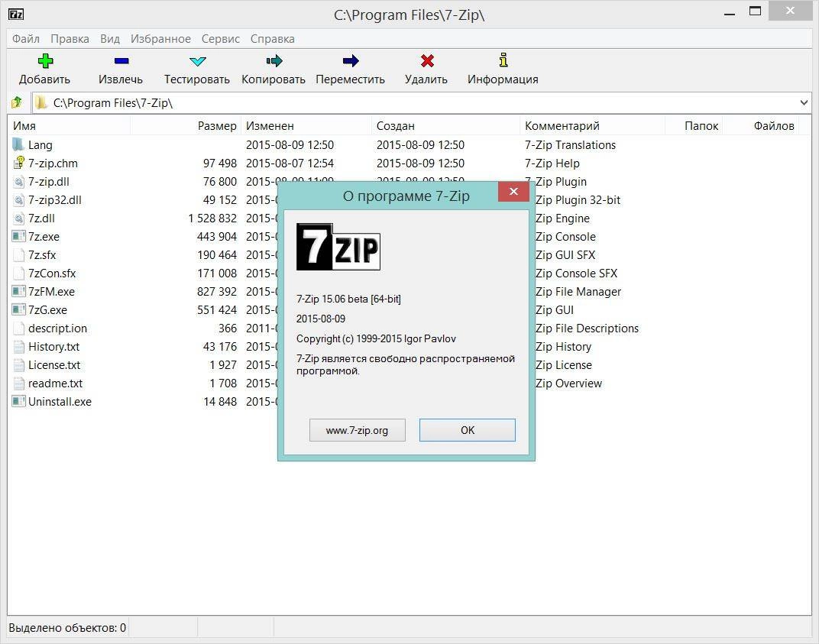The image size is (819, 644).
Task: Click the Переместить (Move) blue arrow icon
Action: pyautogui.click(x=351, y=61)
